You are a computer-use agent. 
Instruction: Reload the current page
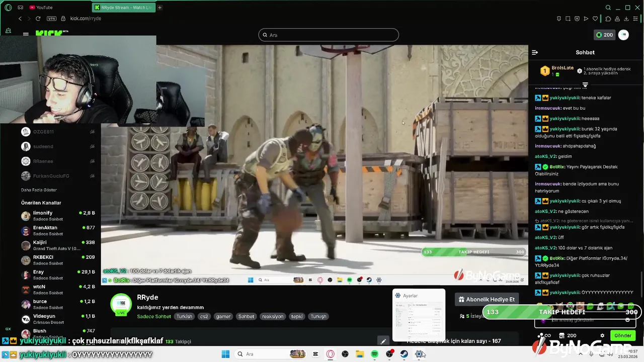click(38, 19)
